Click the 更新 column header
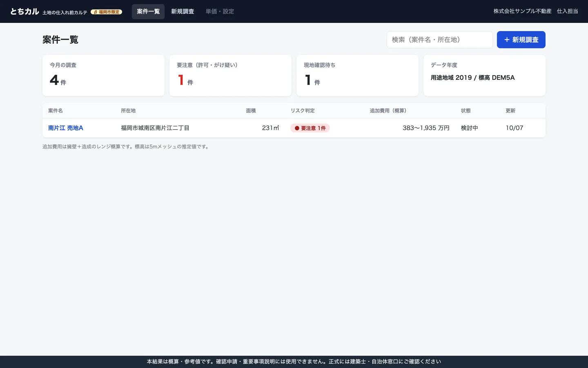 510,111
